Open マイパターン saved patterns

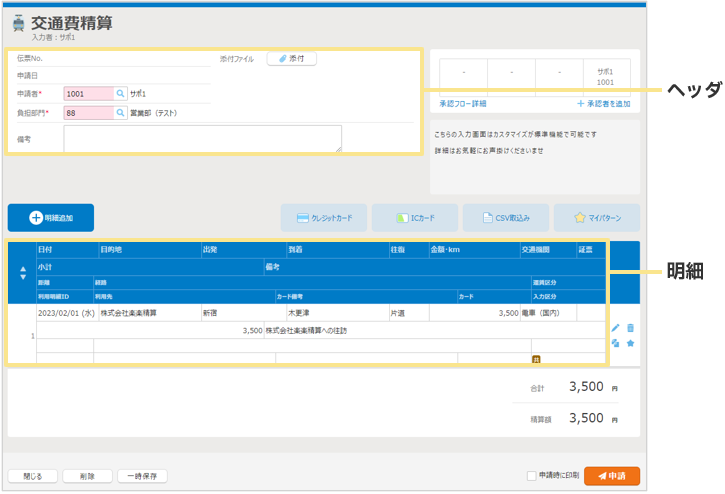(x=597, y=217)
